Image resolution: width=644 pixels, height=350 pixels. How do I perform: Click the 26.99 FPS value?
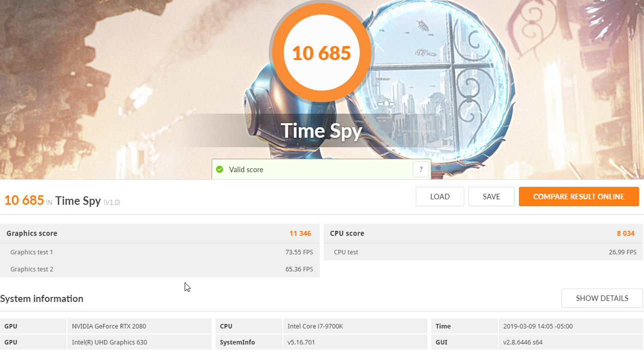(x=623, y=252)
